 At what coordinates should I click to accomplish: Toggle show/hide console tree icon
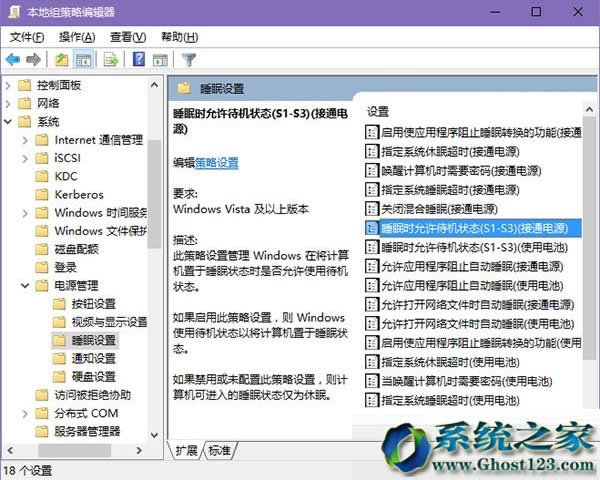83,60
